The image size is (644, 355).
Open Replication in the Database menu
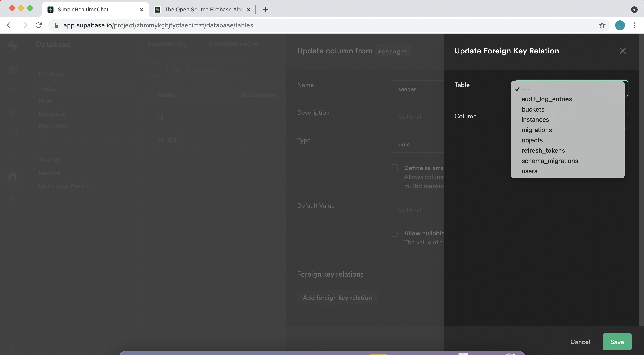tap(53, 126)
